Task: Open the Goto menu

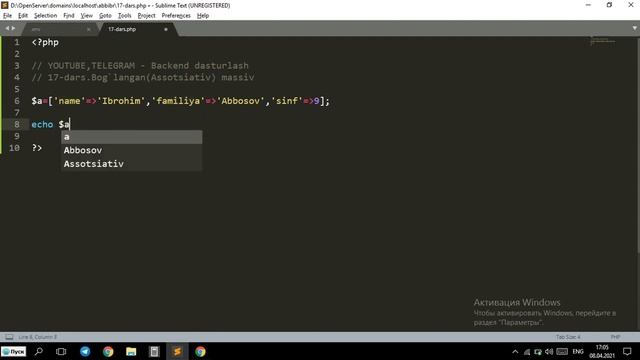Action: pyautogui.click(x=105, y=16)
